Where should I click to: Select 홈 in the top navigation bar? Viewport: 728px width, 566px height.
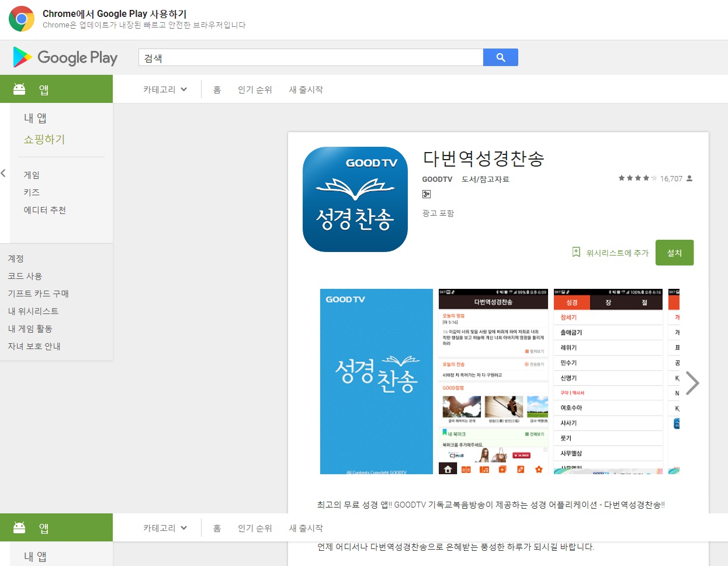(x=217, y=89)
